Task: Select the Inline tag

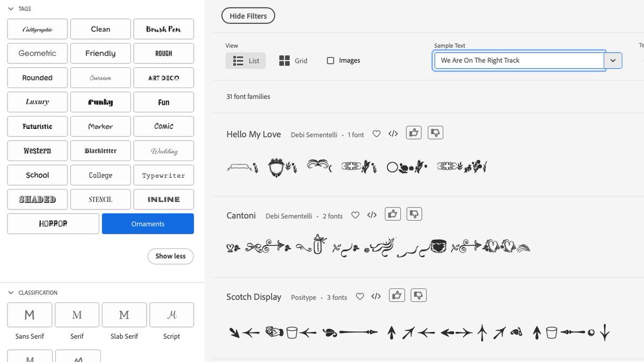Action: (x=164, y=199)
